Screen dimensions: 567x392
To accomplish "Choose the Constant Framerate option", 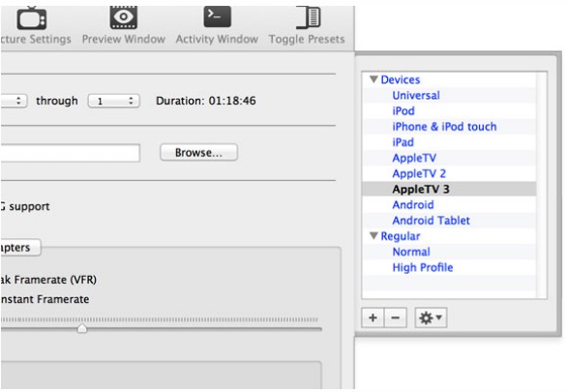I will coord(45,299).
